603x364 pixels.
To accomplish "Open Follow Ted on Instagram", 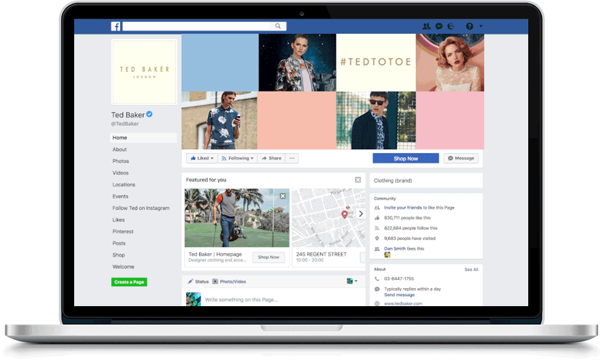I will pyautogui.click(x=140, y=208).
